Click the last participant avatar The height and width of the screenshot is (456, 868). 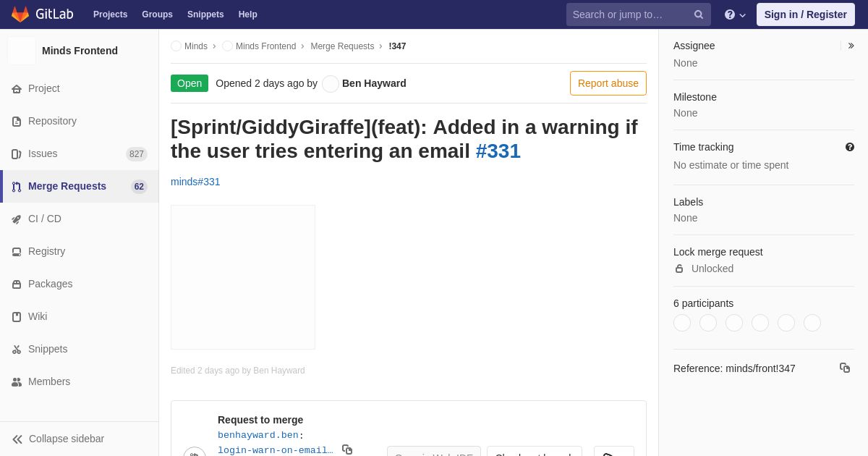(x=812, y=323)
